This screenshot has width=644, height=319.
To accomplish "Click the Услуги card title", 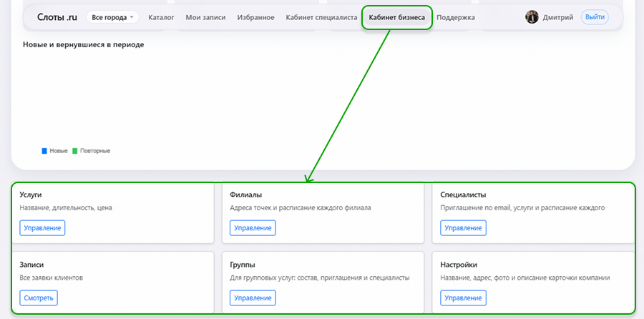I will [x=31, y=195].
